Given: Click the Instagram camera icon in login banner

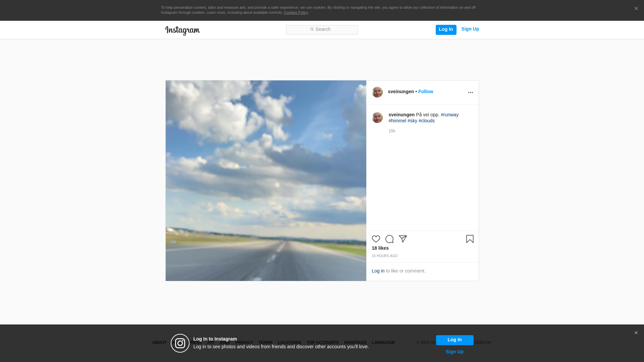Looking at the screenshot, I should [x=180, y=343].
